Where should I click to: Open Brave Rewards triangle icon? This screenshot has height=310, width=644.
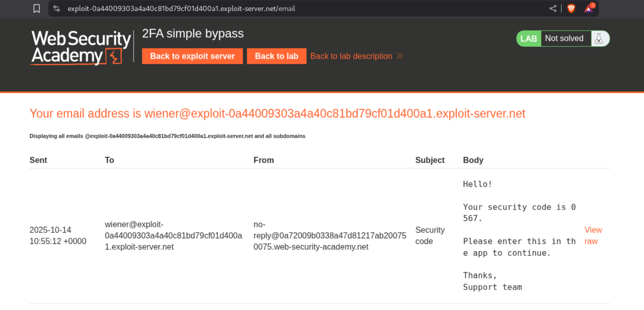click(x=589, y=8)
